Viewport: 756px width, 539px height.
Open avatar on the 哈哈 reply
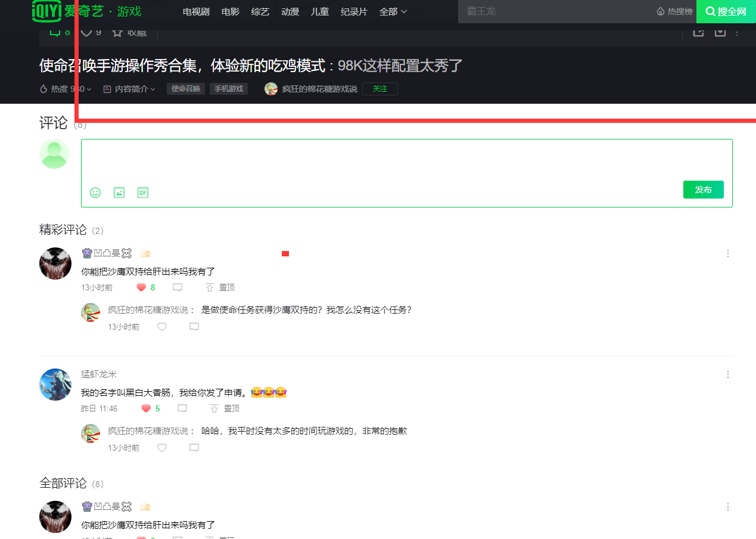[91, 433]
